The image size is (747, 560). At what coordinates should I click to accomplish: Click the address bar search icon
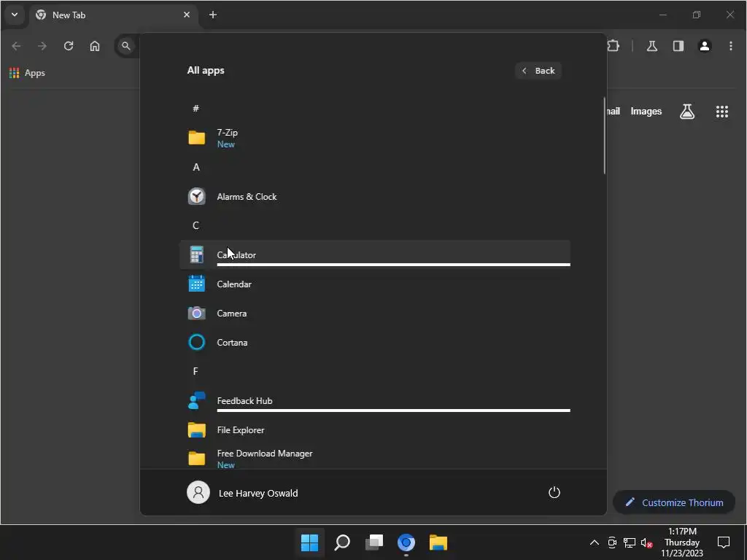125,46
